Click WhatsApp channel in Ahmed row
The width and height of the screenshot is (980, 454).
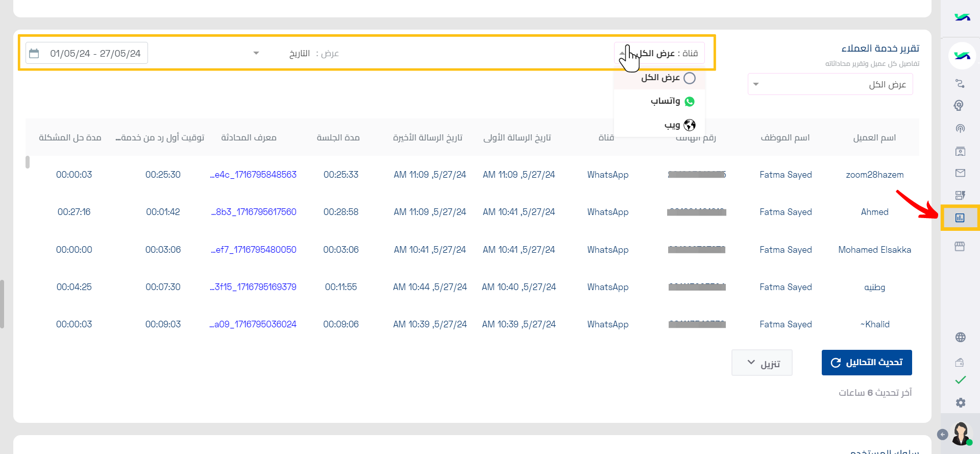tap(608, 212)
